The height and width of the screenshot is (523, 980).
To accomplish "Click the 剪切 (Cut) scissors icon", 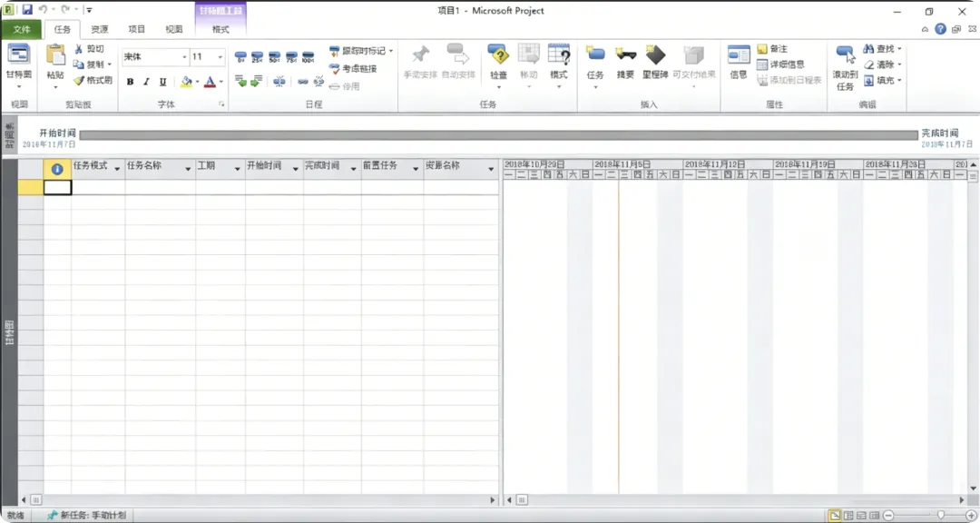I will pos(79,49).
